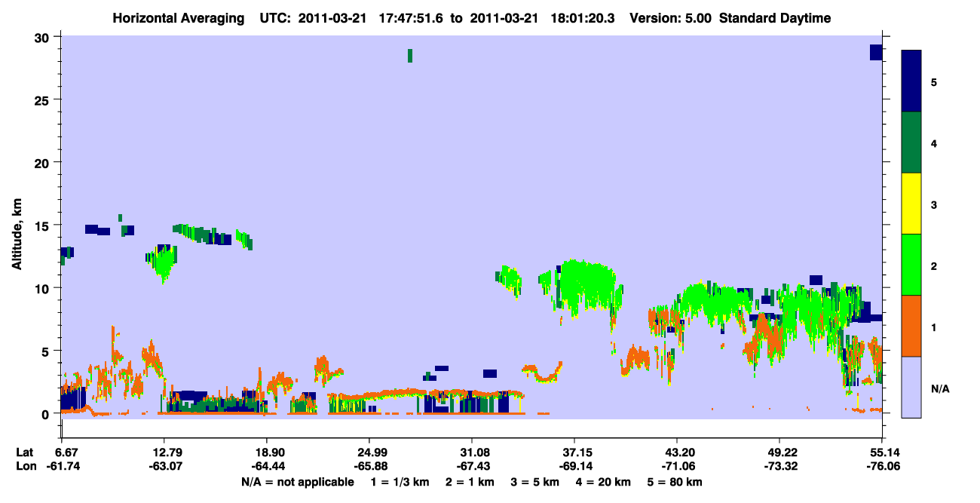Click the 15 altitude tick label

point(44,225)
